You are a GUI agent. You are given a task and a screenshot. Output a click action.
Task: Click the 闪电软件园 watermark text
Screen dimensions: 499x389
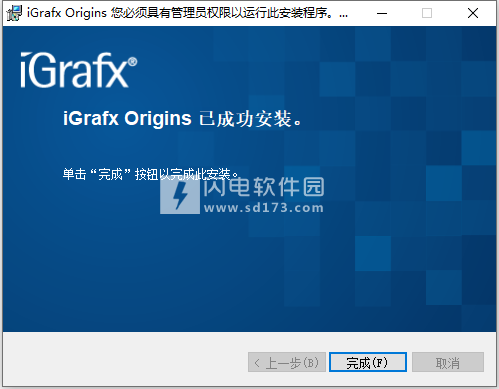[x=264, y=187]
